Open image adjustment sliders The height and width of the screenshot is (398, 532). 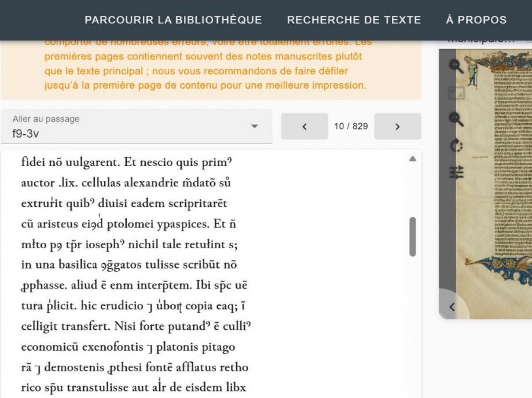457,172
